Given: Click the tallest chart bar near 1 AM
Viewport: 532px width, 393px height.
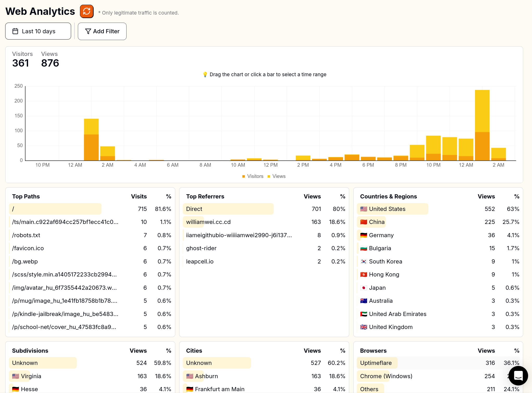Looking at the screenshot, I should [x=482, y=125].
